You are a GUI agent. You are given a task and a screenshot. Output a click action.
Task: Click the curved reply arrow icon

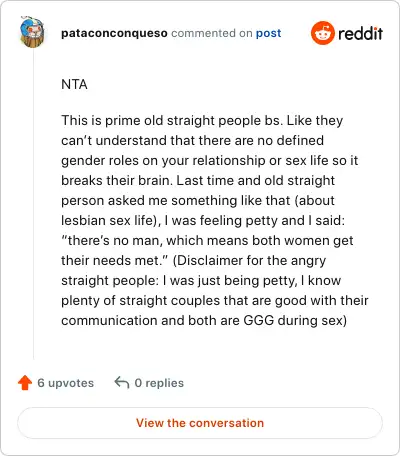[122, 383]
